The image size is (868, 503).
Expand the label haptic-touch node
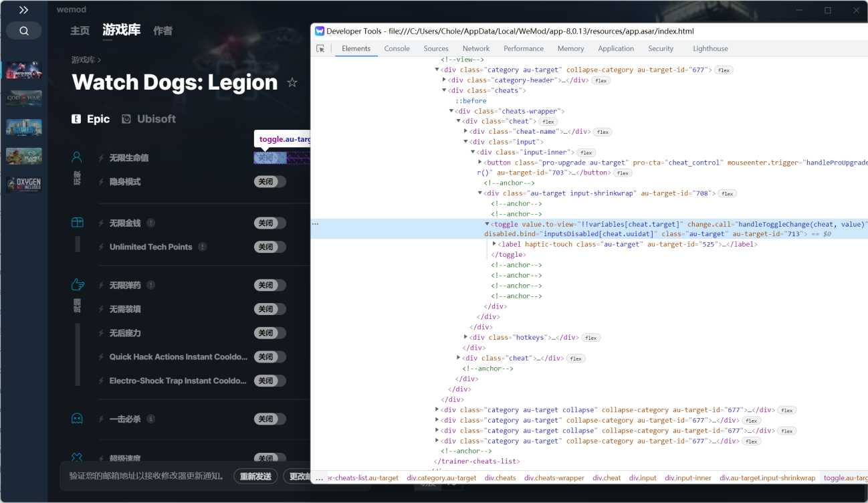pos(495,244)
